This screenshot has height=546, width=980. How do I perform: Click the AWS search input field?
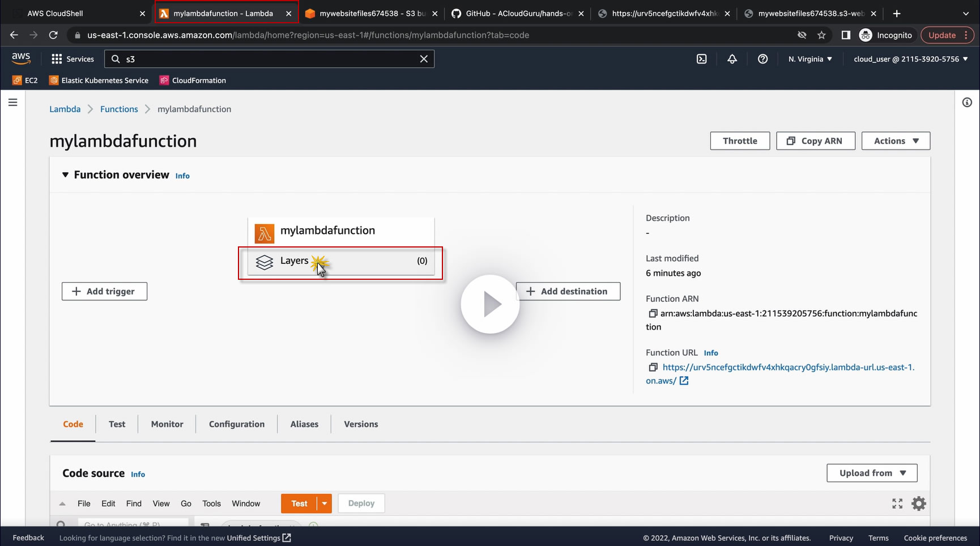270,59
